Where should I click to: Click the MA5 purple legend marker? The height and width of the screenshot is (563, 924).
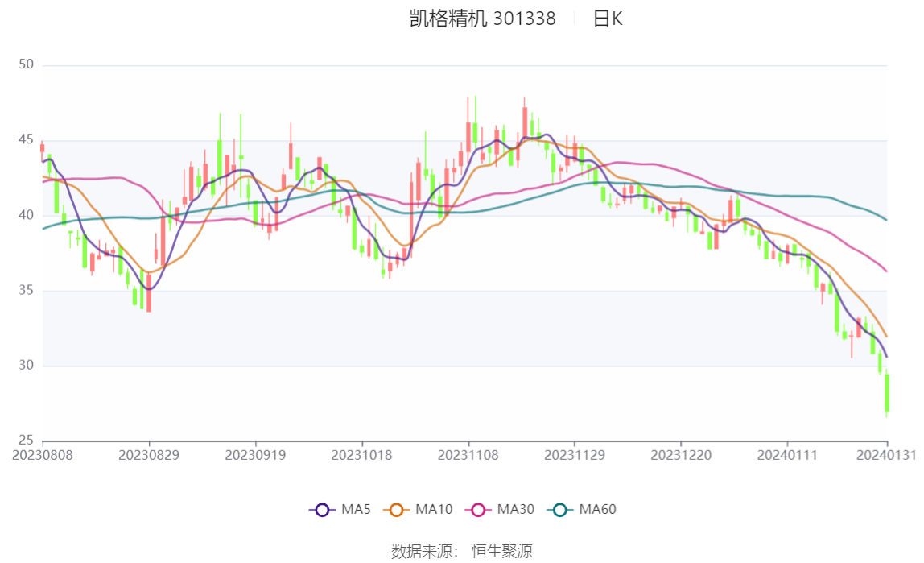(322, 510)
